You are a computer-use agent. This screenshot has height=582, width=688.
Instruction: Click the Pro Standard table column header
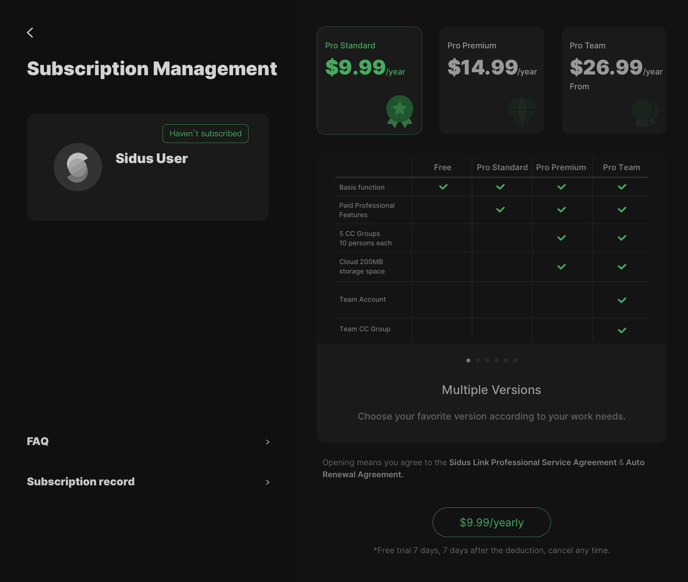tap(502, 167)
